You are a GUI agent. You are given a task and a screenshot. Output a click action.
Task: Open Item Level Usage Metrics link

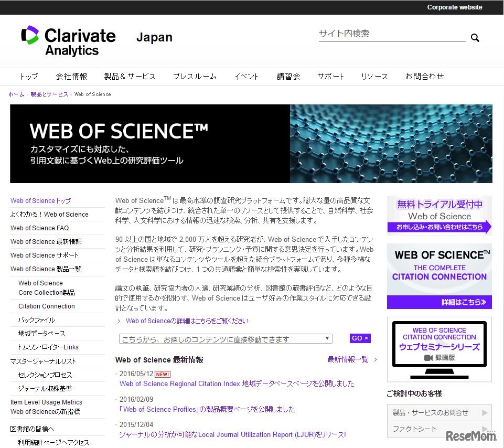[x=46, y=407]
